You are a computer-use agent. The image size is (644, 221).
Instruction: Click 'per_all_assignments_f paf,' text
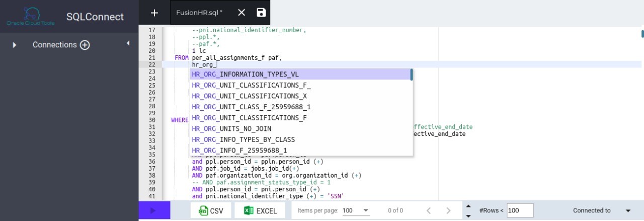pos(237,58)
